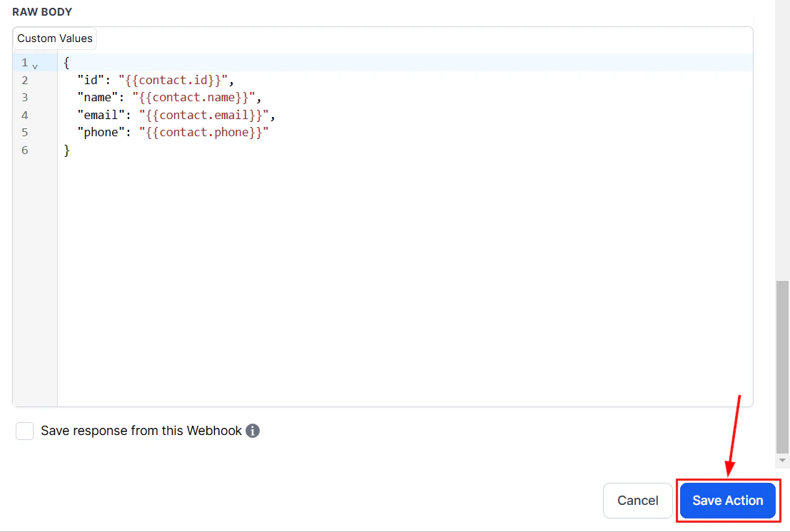Place cursor on the "email" key
This screenshot has height=532, width=790.
click(x=101, y=115)
